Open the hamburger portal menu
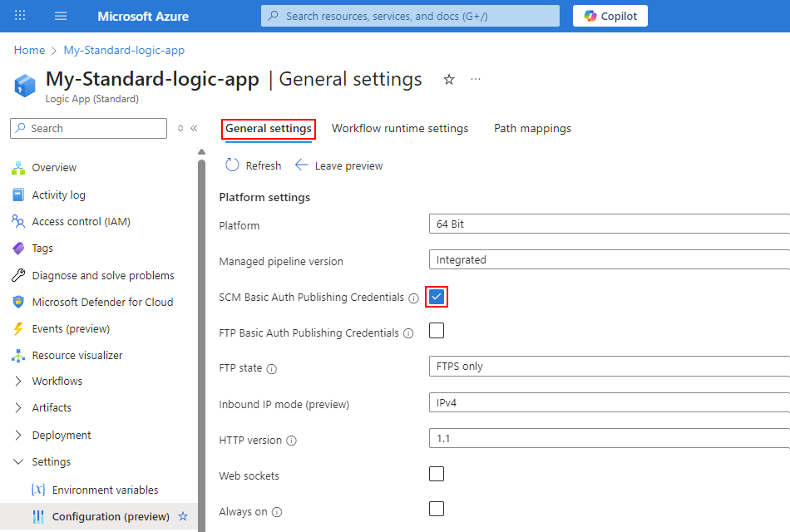This screenshot has height=532, width=790. (61, 16)
